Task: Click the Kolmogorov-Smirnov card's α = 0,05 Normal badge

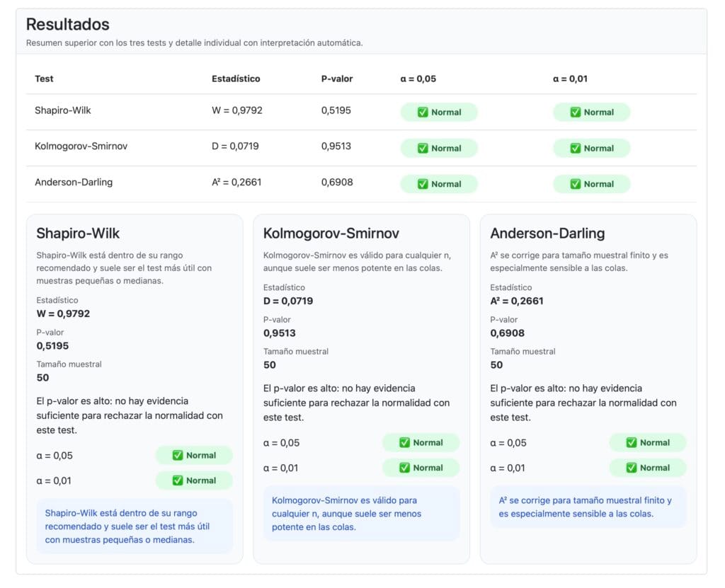Action: point(421,443)
